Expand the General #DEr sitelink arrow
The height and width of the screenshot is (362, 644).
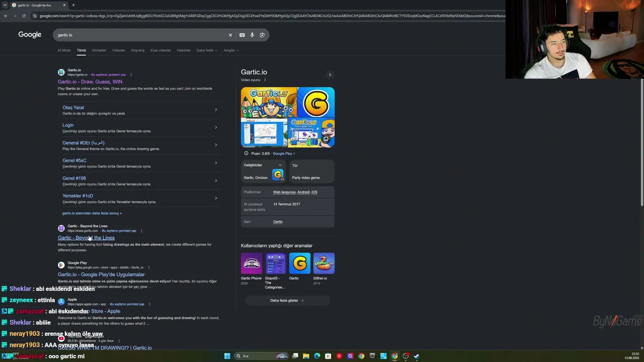[x=216, y=145]
